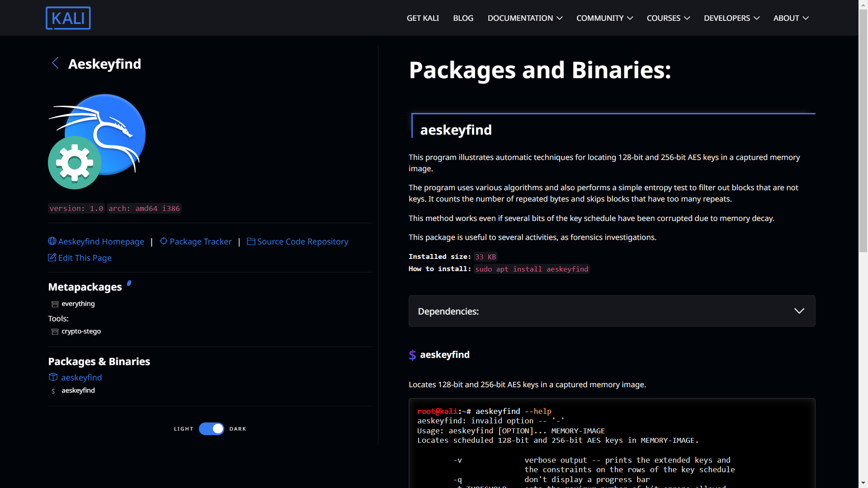Screen dimensions: 868x488
Task: Open the COMMUNITY dropdown menu
Action: [x=604, y=18]
